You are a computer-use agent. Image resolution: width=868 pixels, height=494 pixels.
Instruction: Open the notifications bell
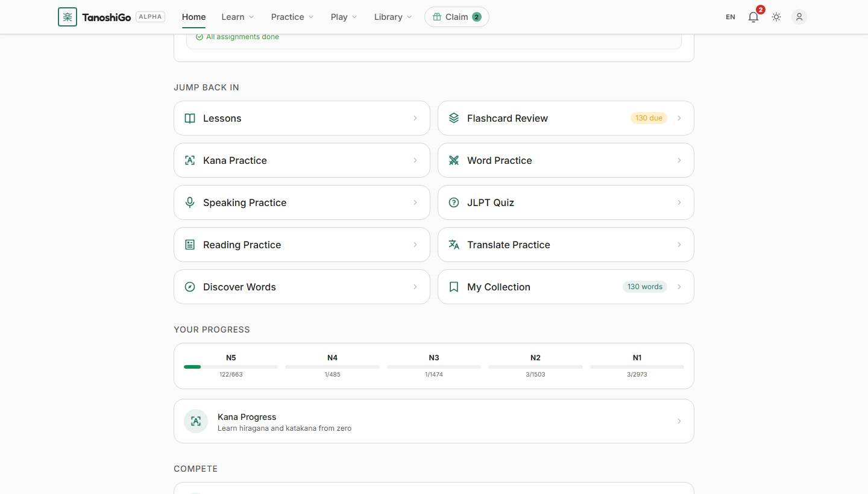click(753, 17)
